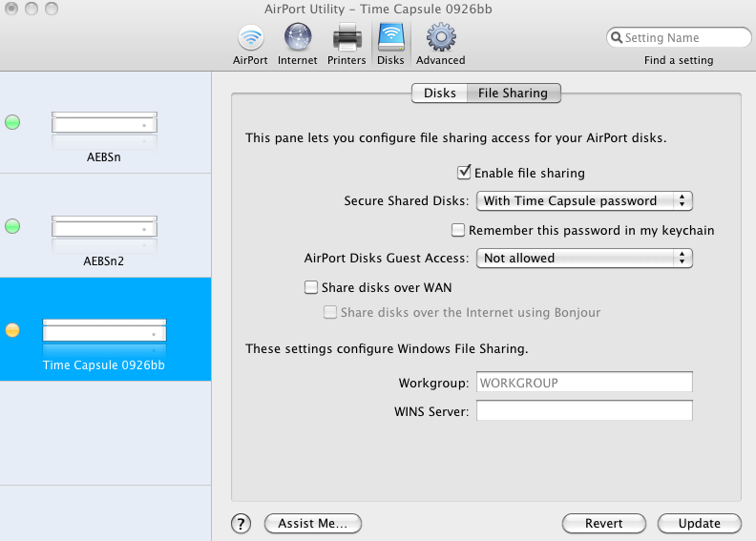Screen dimensions: 756x541
Task: Click the Assist Me button
Action: tap(313, 523)
